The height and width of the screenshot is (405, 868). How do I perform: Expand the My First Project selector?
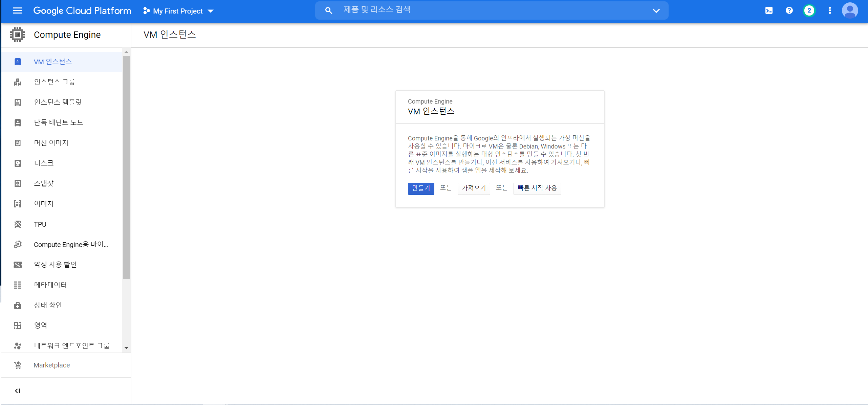point(178,11)
